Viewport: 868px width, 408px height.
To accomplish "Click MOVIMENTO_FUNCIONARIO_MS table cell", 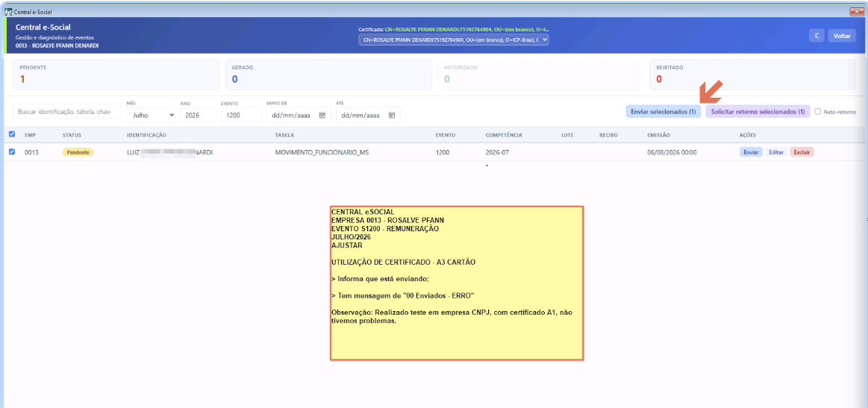I will pos(322,152).
